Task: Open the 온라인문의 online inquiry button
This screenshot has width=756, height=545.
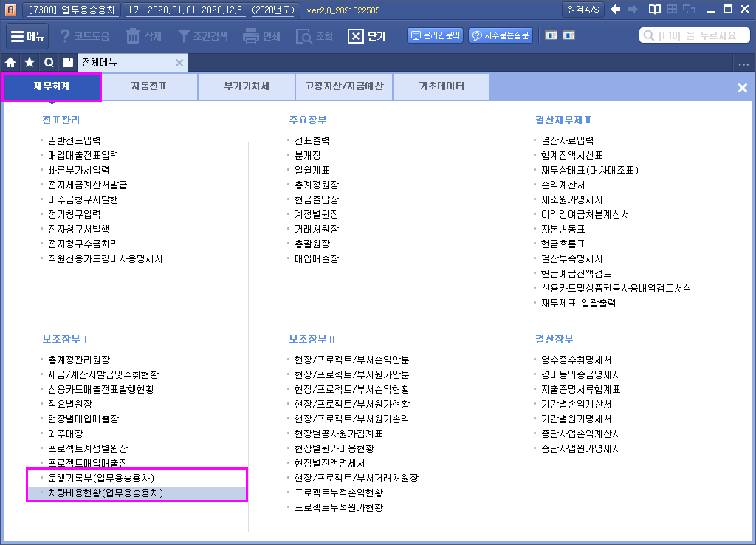Action: tap(435, 35)
